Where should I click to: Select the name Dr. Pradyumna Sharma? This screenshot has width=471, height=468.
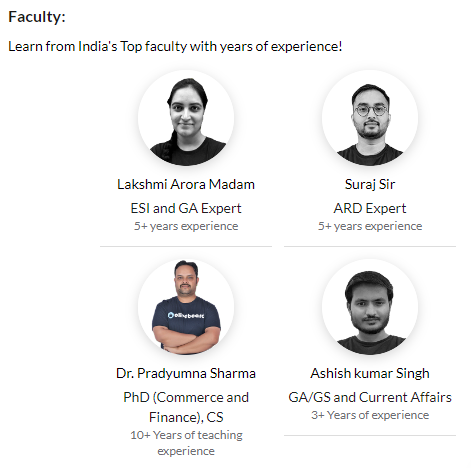click(186, 373)
